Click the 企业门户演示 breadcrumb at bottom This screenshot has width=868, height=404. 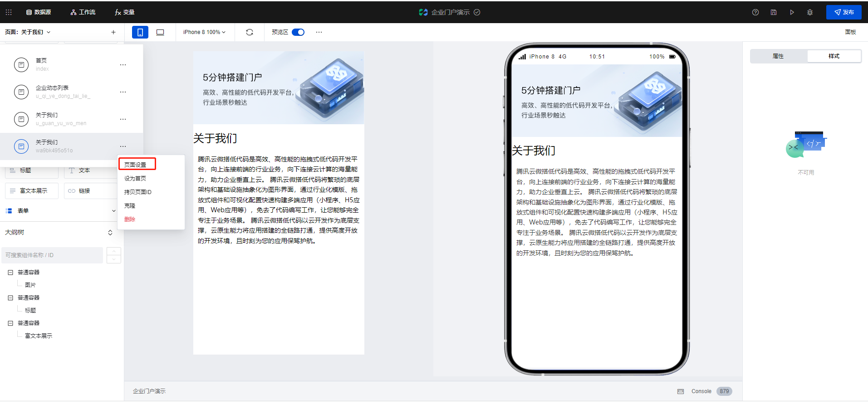[149, 391]
